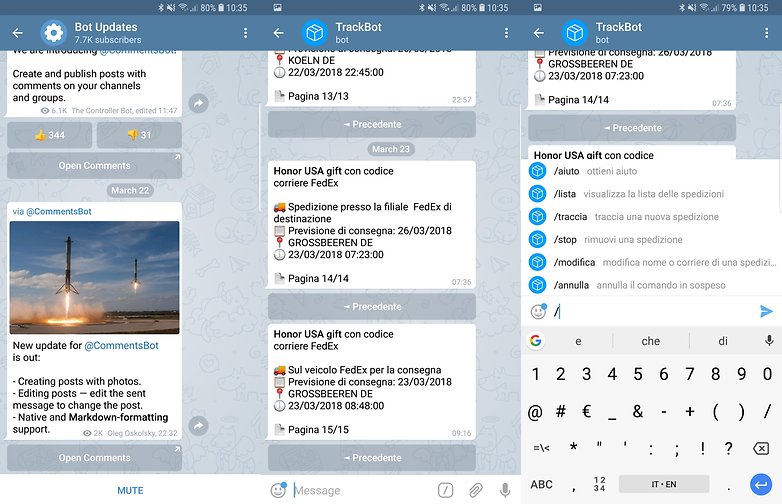
Task: Choose /lista command suggestion
Action: (651, 194)
